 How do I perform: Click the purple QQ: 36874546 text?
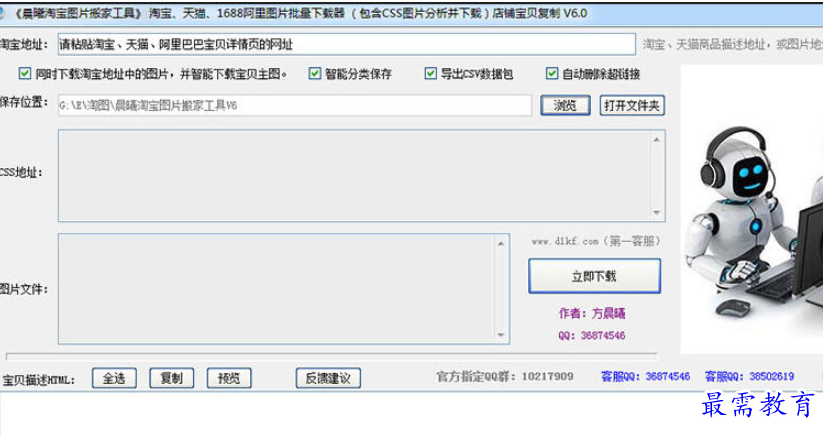pos(592,335)
